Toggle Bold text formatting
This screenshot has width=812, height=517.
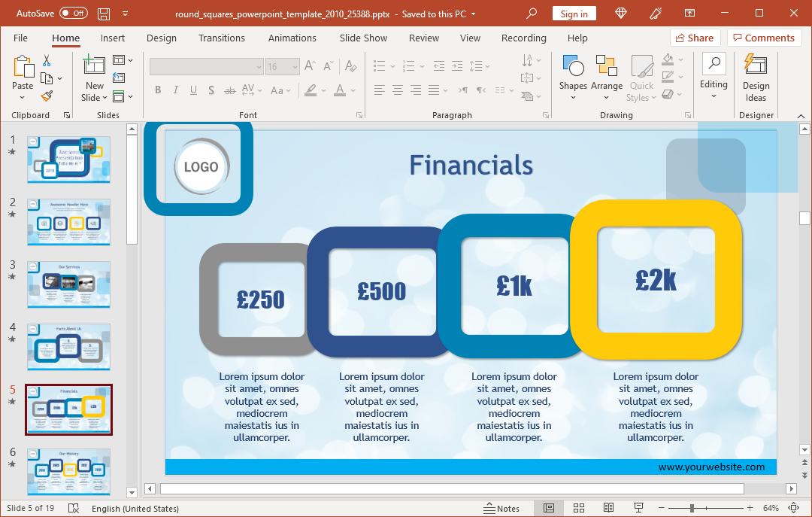tap(158, 90)
